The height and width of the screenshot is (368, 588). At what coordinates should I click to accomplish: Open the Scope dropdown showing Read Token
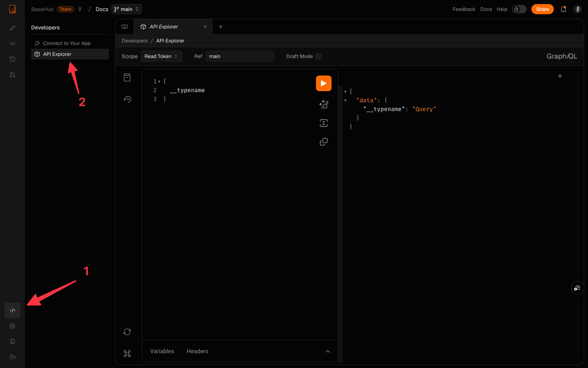pyautogui.click(x=161, y=56)
